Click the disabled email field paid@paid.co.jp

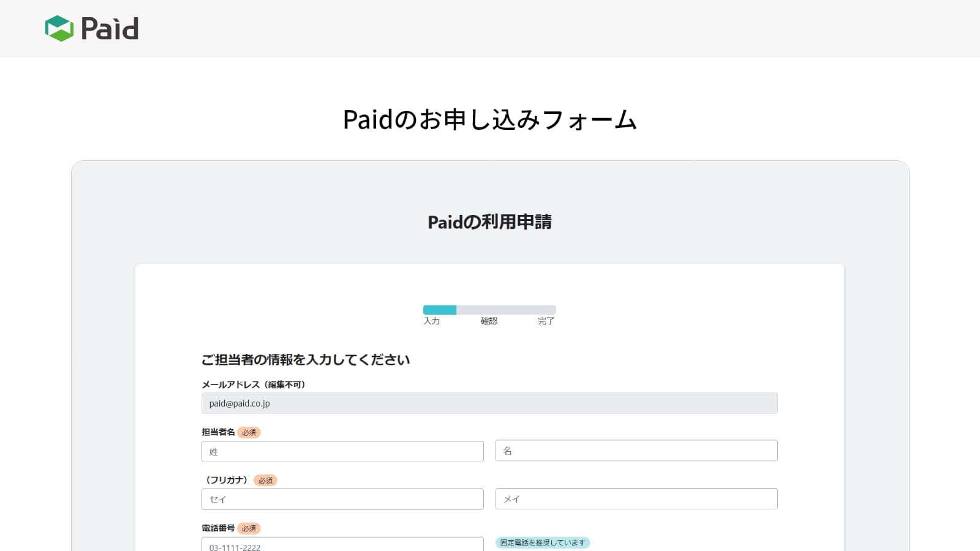point(489,403)
